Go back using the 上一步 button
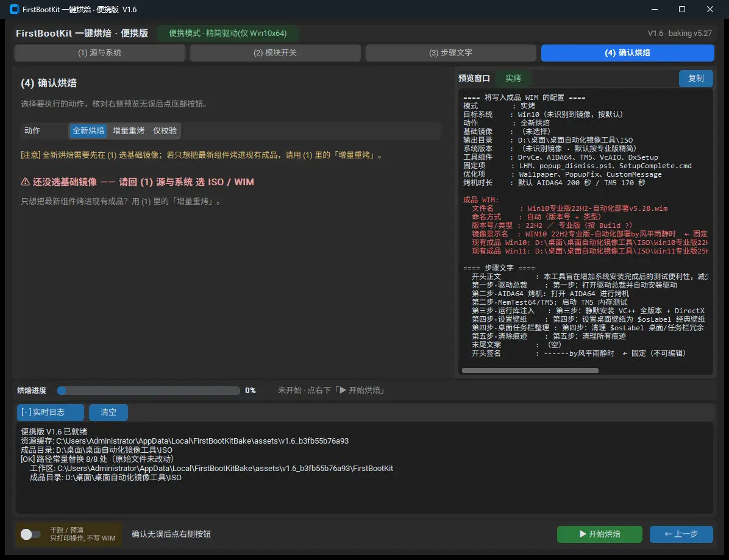This screenshot has height=560, width=729. tap(681, 534)
